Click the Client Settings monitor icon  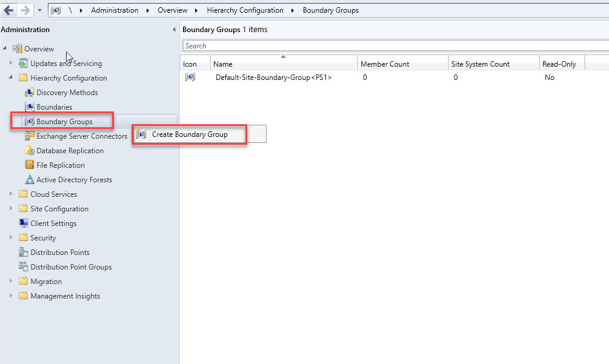23,223
